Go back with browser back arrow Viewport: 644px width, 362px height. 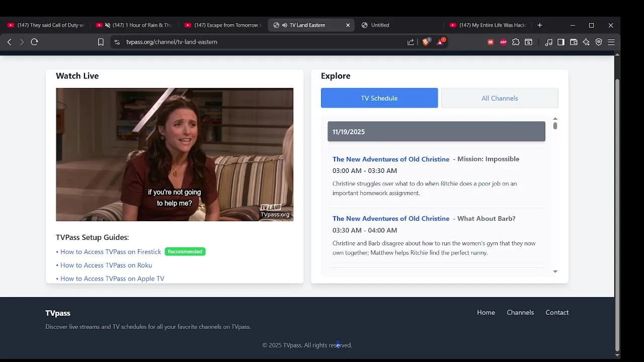click(9, 42)
